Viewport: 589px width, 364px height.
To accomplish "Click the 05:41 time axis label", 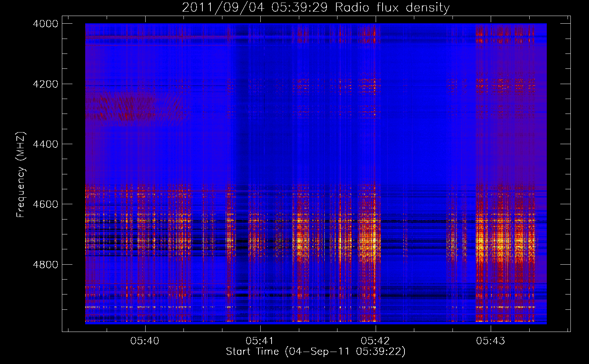I will click(x=260, y=341).
